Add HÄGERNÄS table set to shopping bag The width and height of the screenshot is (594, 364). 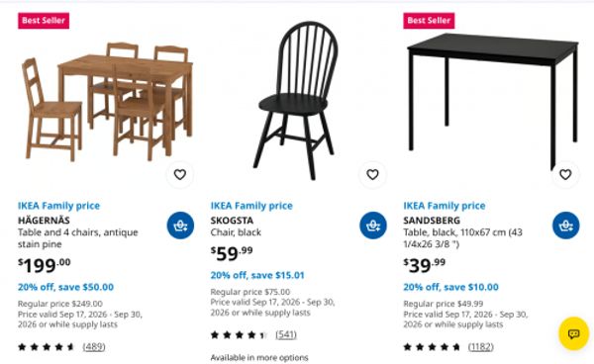pos(180,226)
